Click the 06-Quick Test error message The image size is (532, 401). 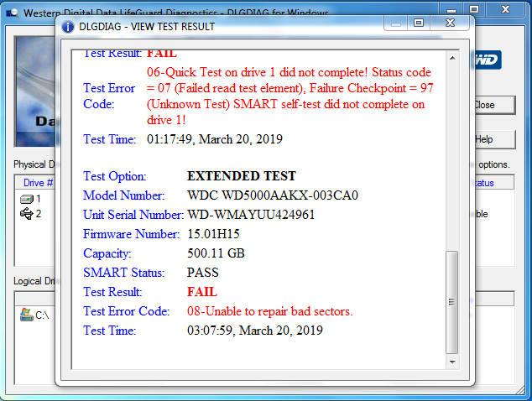click(x=290, y=96)
